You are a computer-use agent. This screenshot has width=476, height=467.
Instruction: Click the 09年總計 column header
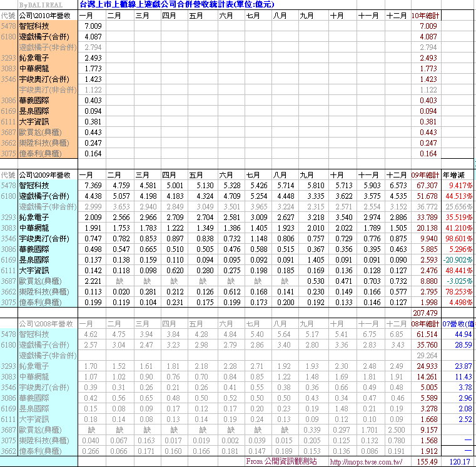[x=425, y=175]
